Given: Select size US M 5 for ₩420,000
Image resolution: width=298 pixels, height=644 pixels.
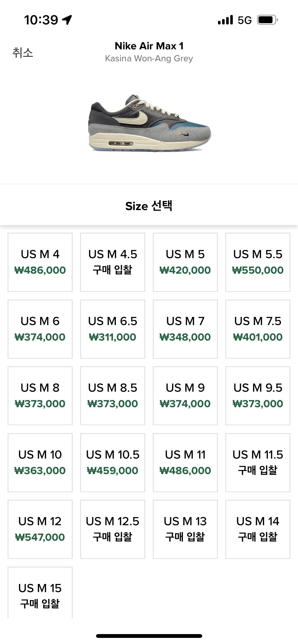Looking at the screenshot, I should point(185,262).
